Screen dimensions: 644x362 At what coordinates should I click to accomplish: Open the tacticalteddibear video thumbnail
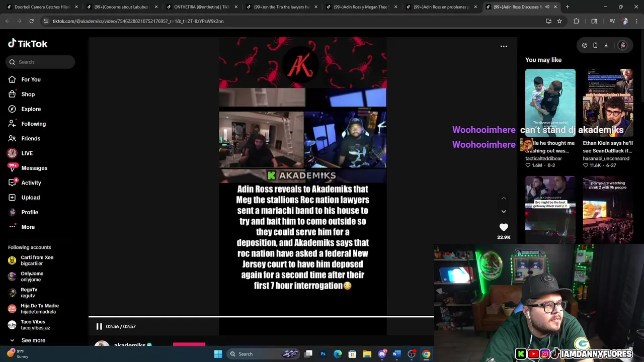[x=550, y=103]
